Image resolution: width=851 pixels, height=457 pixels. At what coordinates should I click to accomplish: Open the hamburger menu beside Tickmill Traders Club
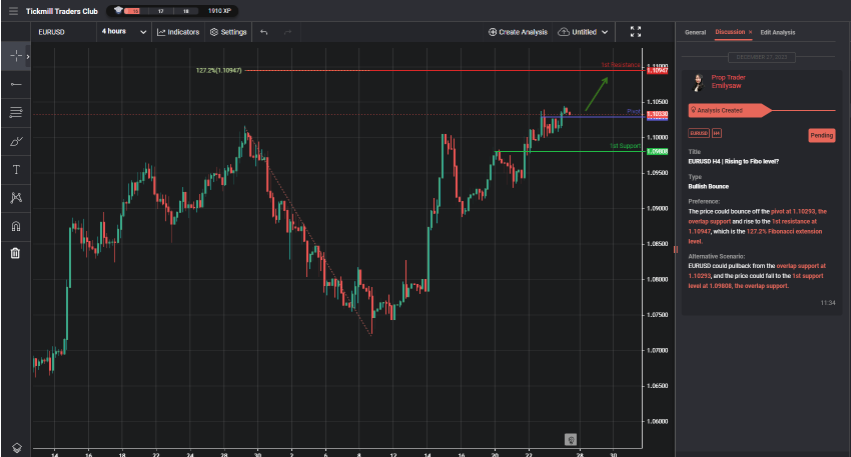pos(14,11)
